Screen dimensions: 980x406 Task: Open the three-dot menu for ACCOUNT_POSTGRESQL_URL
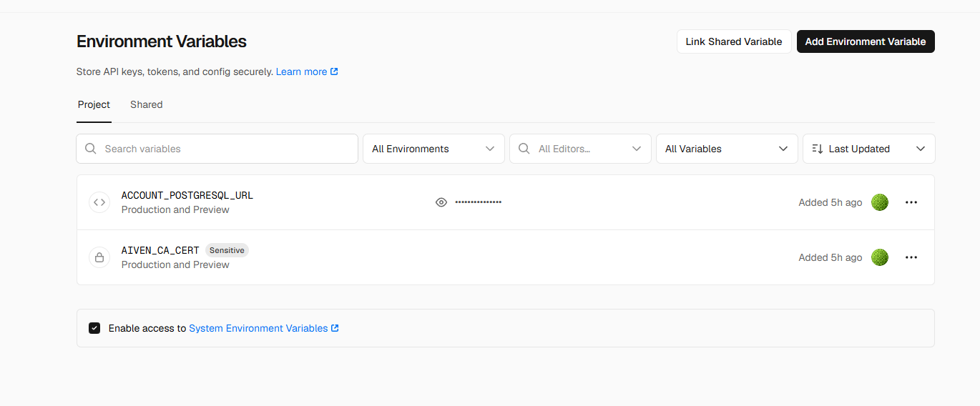coord(911,202)
